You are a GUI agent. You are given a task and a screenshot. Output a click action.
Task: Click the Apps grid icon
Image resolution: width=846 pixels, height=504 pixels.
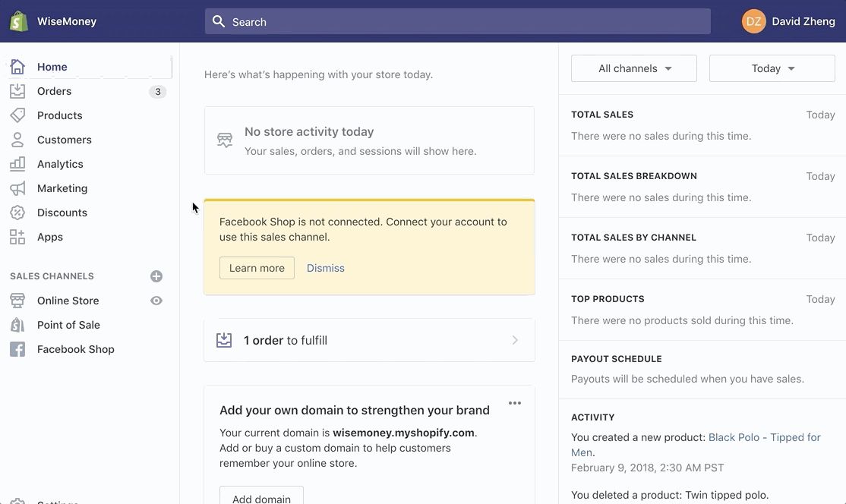click(x=17, y=237)
